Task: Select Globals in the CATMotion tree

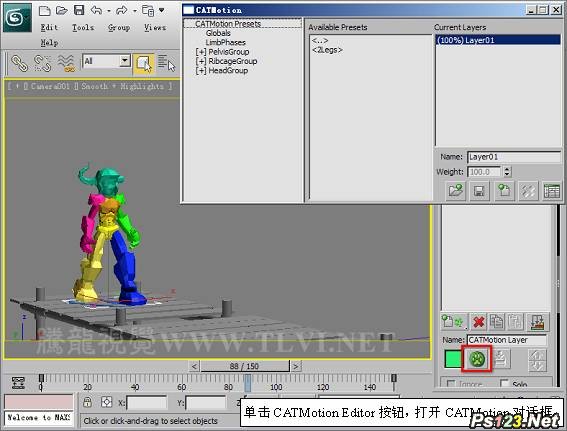Action: [x=218, y=33]
